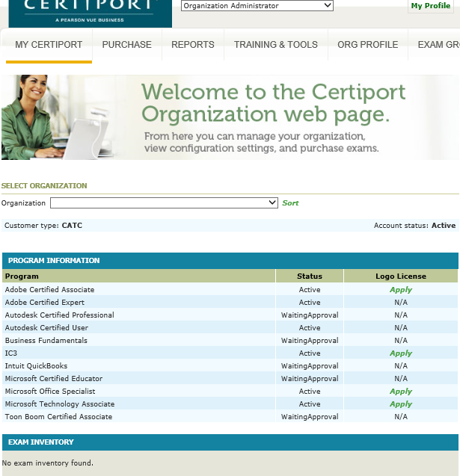The image size is (460, 476).
Task: Apply for Microsoft Office Specialist logo license
Action: point(401,392)
